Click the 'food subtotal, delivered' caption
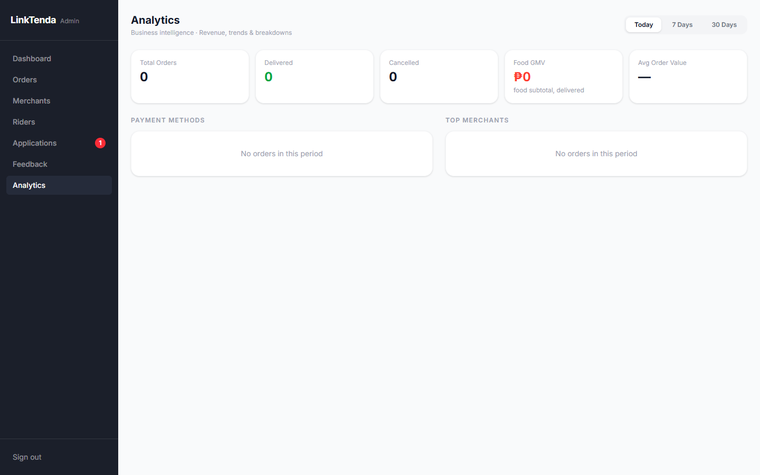Image resolution: width=760 pixels, height=475 pixels. click(x=549, y=90)
